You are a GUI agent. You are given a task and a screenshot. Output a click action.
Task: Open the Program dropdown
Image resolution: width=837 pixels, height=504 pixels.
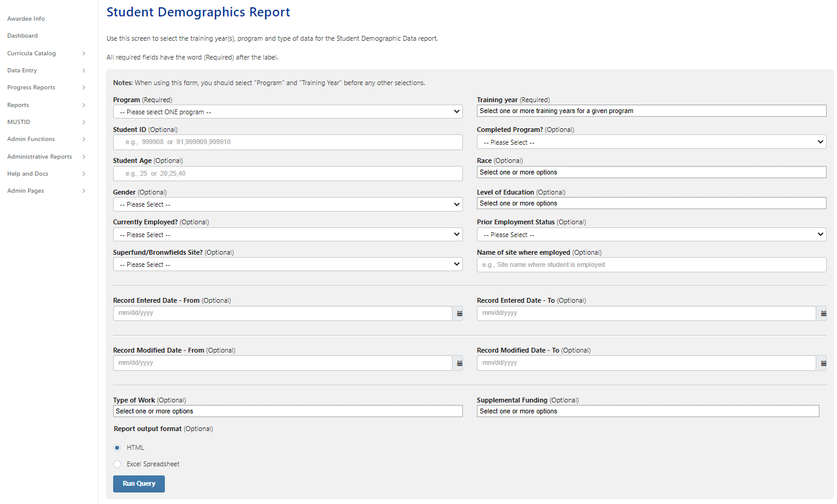pyautogui.click(x=287, y=112)
